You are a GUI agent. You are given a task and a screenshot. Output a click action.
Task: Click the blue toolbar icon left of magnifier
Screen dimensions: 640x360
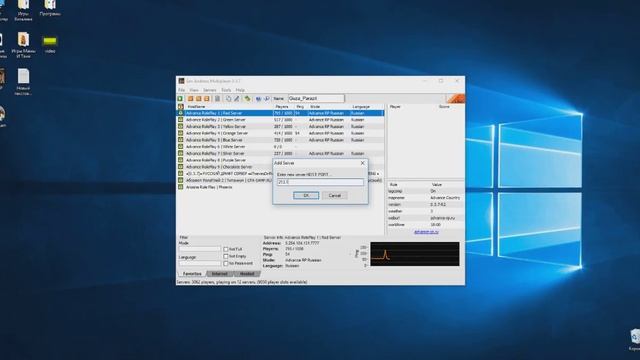(x=258, y=98)
